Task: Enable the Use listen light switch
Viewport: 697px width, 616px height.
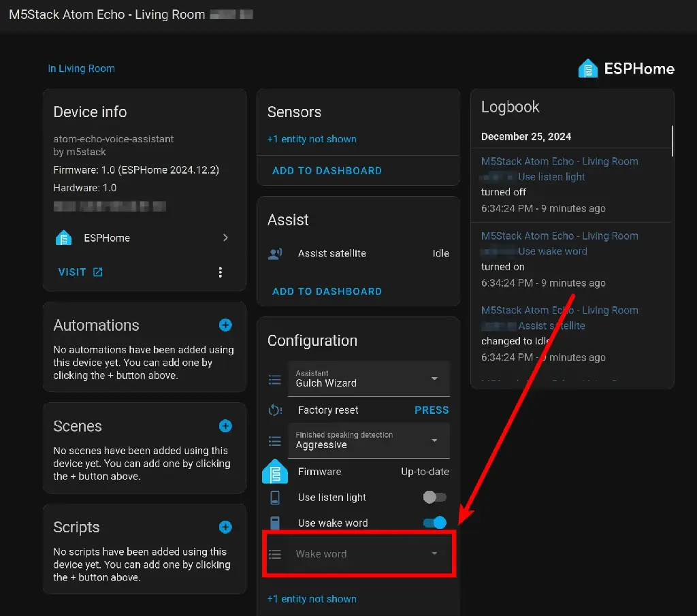Action: point(435,497)
